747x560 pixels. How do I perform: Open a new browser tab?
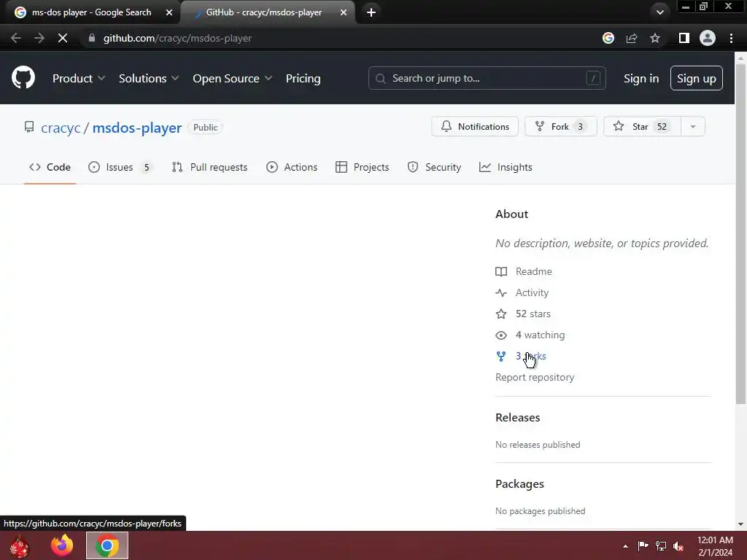pos(371,12)
